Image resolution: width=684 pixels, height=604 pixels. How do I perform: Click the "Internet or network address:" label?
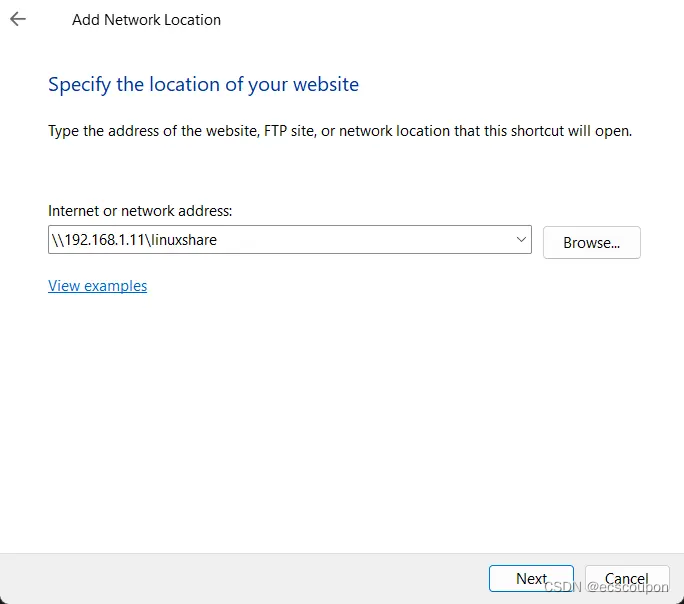[x=140, y=211]
